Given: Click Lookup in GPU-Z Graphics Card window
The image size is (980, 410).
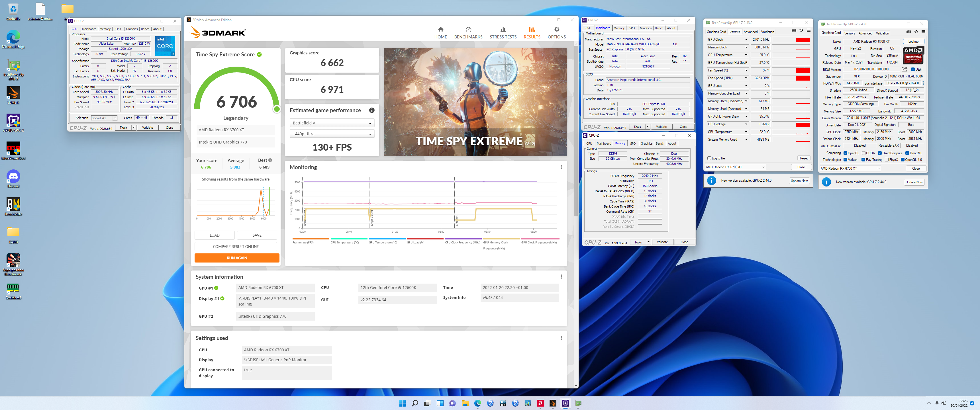Looking at the screenshot, I should click(913, 42).
